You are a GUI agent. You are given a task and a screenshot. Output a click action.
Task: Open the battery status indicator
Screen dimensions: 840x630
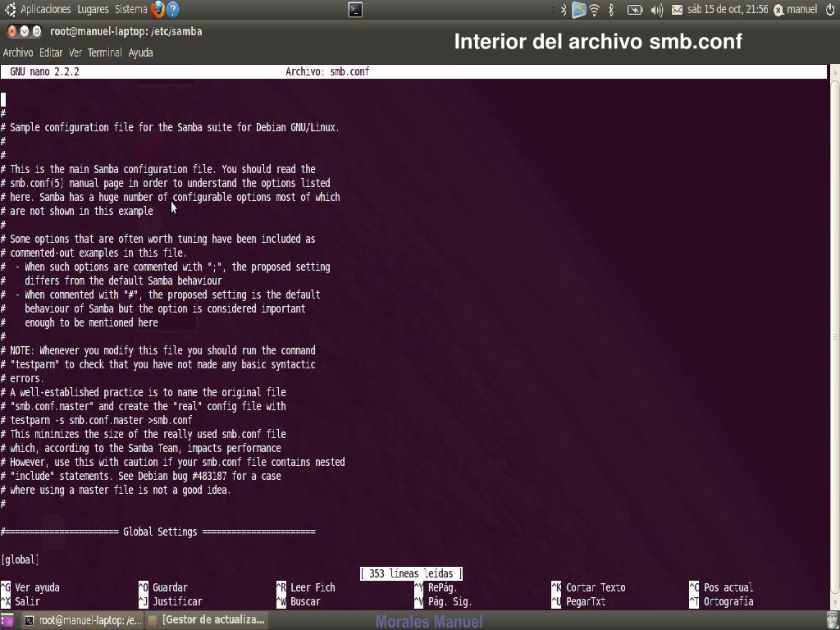(634, 10)
